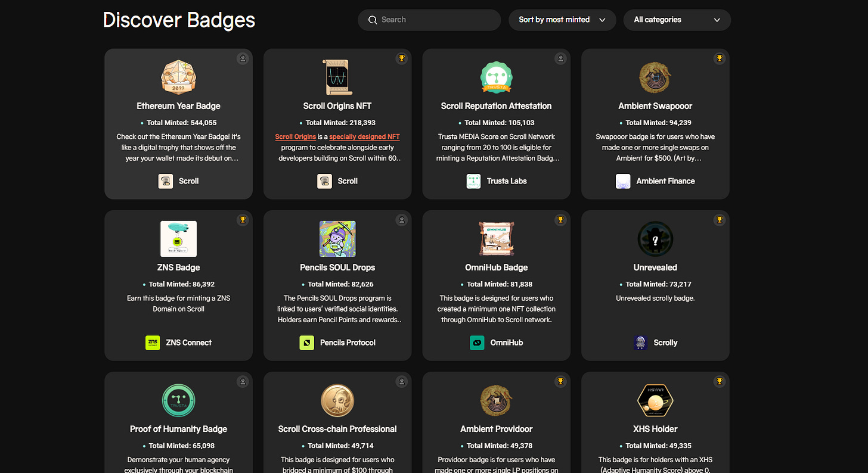The image size is (868, 473).
Task: Click the Scroll Origins NFT scroll image
Action: [x=337, y=77]
